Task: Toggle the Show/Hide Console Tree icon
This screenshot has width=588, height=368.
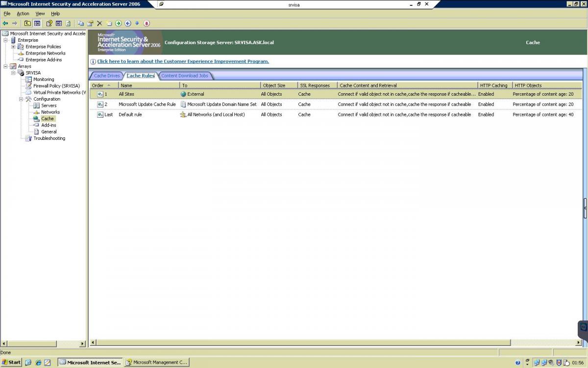Action: point(37,23)
